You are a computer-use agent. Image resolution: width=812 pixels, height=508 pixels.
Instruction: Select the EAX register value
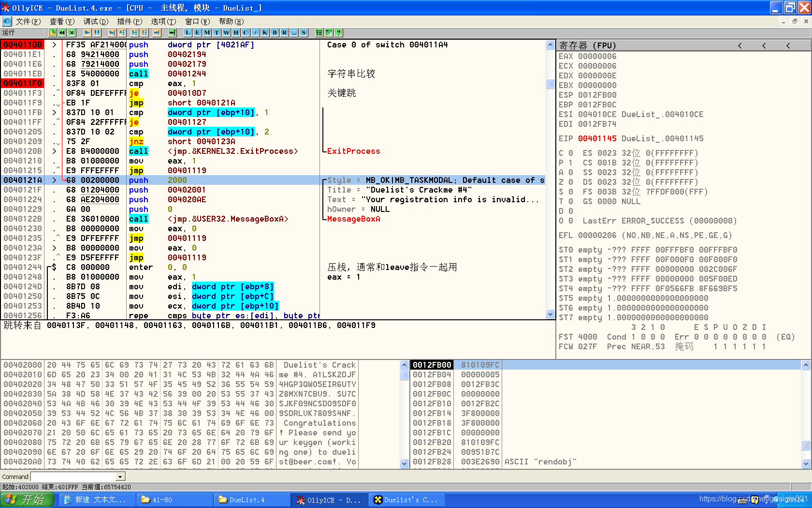[x=597, y=56]
